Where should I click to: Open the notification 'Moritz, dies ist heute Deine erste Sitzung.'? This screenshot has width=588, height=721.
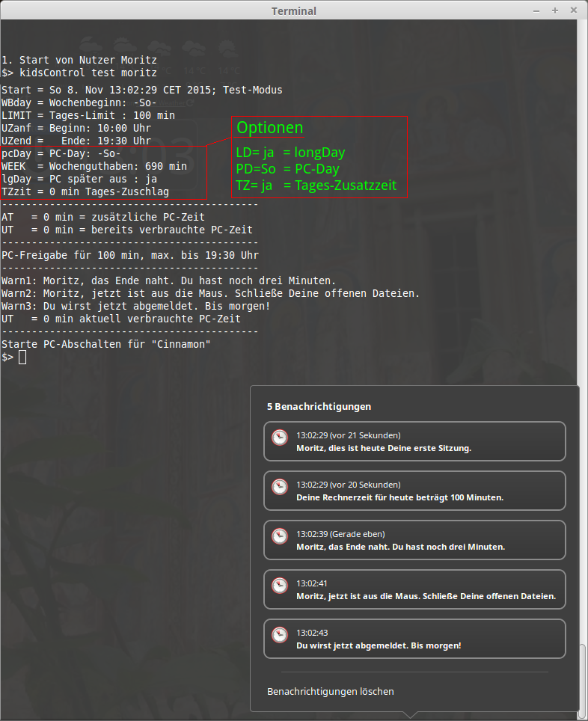coord(414,441)
